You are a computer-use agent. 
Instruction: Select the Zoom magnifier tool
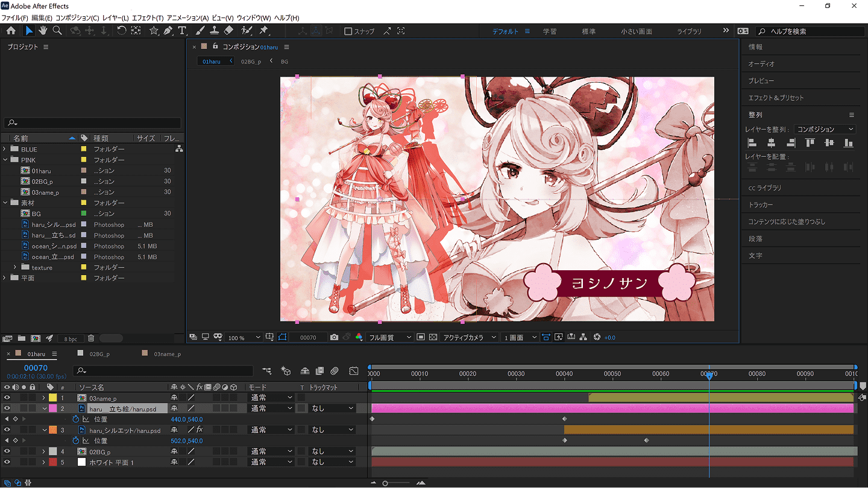click(57, 31)
